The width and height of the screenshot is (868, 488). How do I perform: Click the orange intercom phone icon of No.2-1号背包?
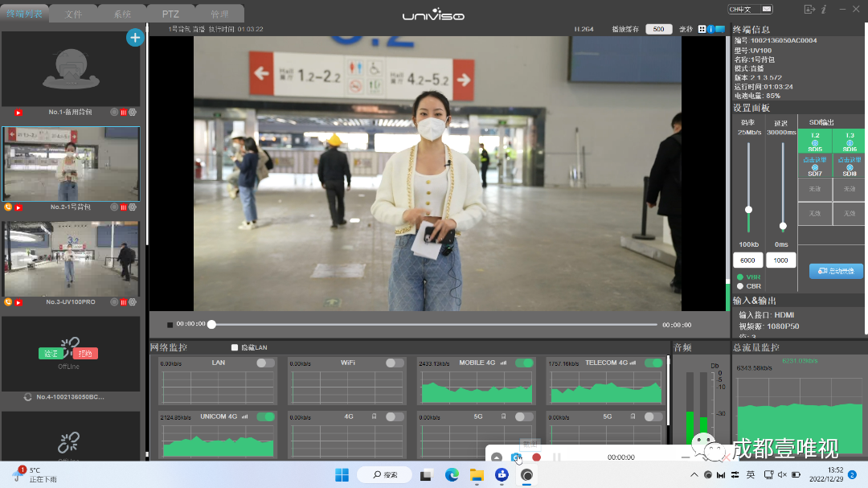click(x=8, y=207)
